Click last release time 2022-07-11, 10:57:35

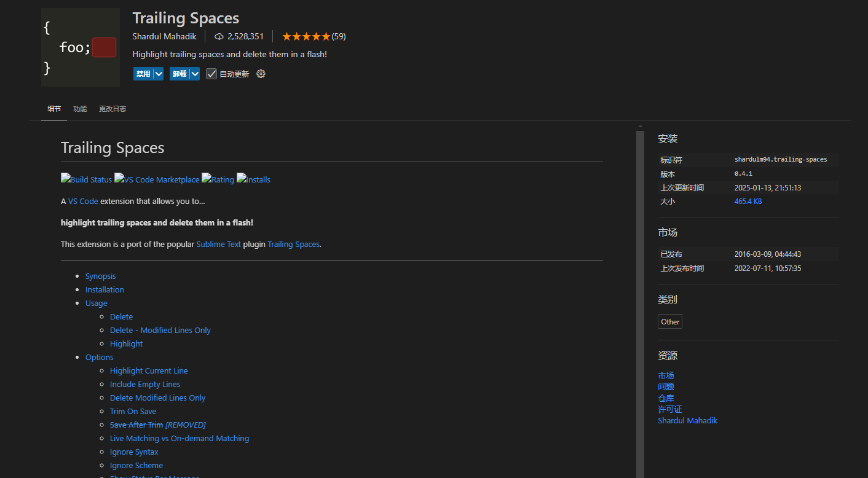pyautogui.click(x=768, y=268)
